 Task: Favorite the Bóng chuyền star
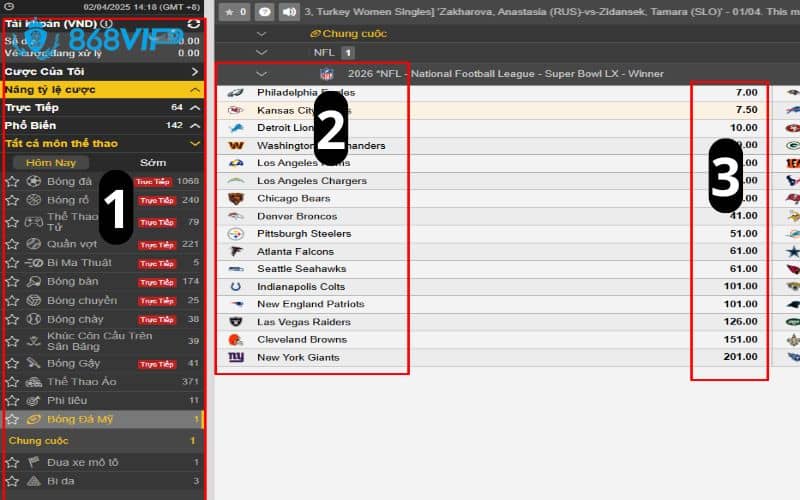[x=12, y=301]
